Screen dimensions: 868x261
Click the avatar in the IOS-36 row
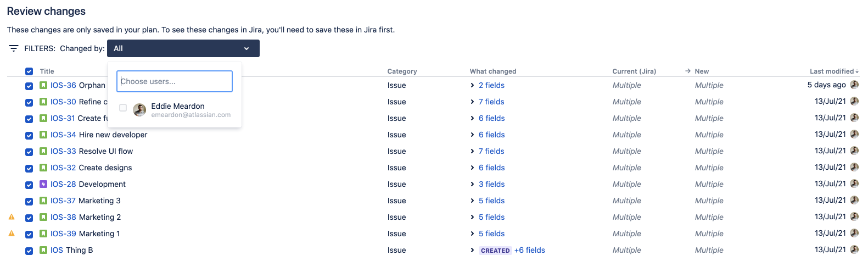[x=854, y=85]
